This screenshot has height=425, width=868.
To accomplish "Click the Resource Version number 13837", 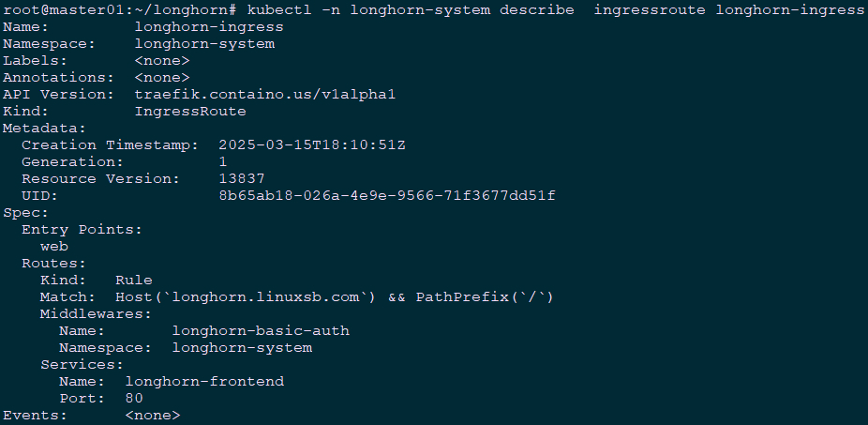I will pos(241,179).
